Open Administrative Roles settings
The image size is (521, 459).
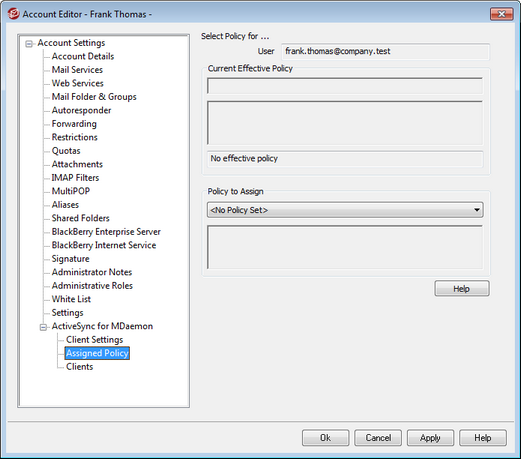[x=92, y=286]
